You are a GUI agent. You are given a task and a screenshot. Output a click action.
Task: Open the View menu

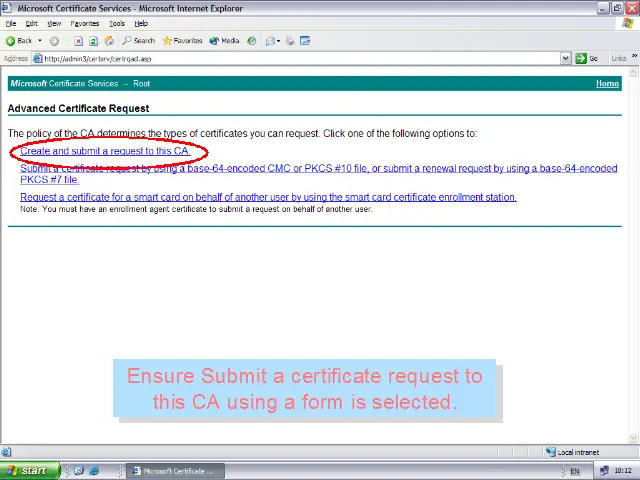pyautogui.click(x=54, y=24)
